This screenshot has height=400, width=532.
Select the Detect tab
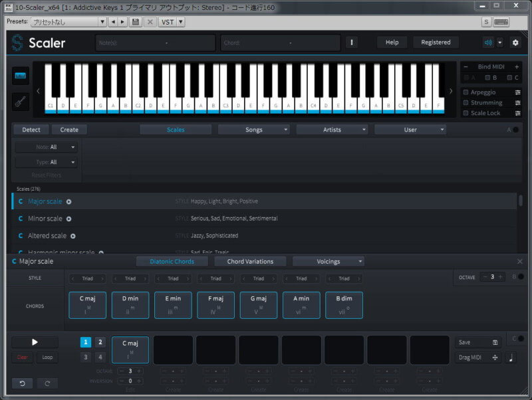(x=31, y=130)
